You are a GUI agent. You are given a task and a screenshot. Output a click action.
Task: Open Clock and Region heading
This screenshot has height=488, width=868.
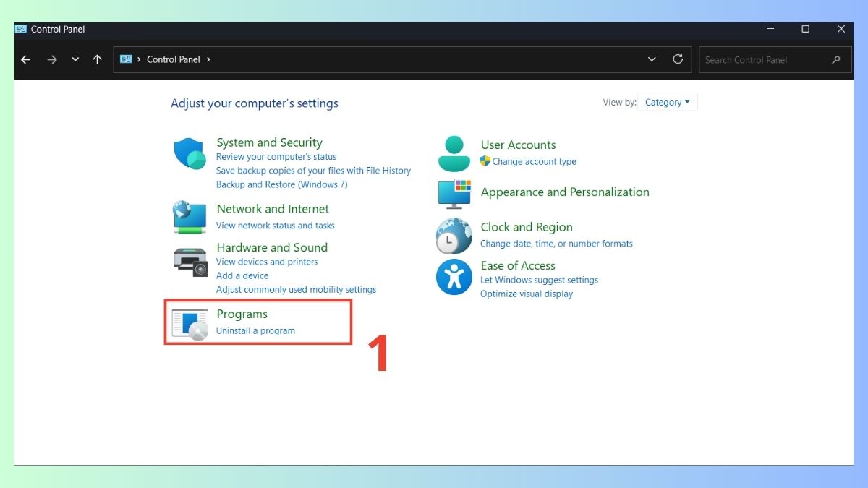pos(527,227)
